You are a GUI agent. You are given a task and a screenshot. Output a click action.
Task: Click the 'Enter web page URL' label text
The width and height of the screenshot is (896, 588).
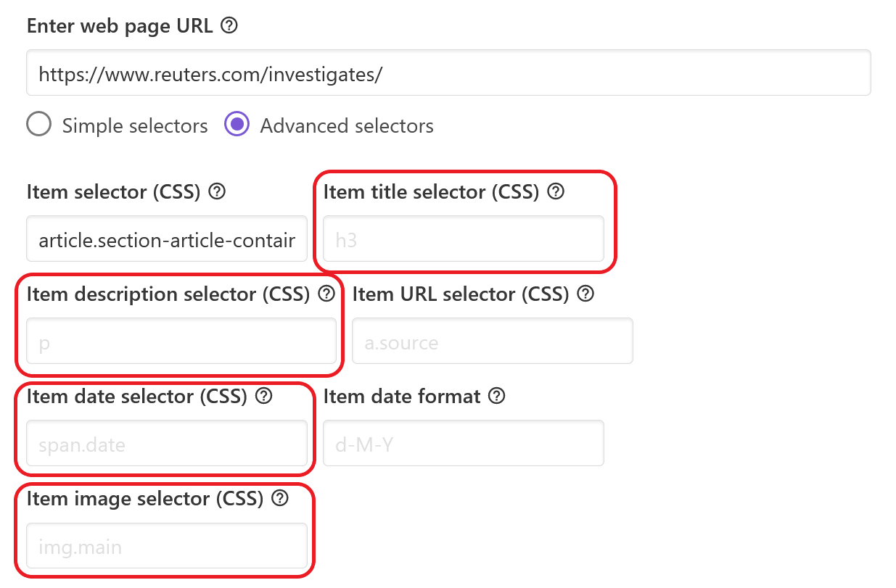(x=120, y=26)
